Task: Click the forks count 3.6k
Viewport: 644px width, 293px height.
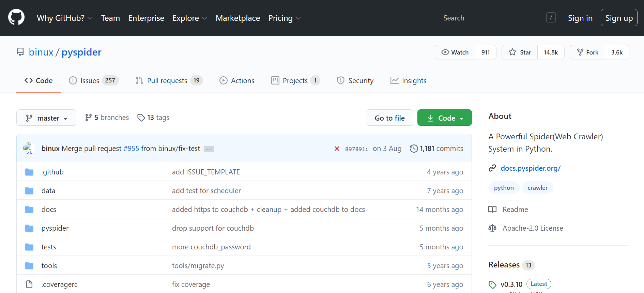Action: (617, 52)
